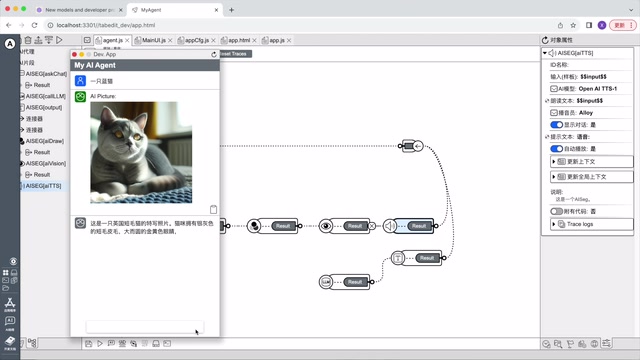Click the upload export icon in left toolbar
The height and width of the screenshot is (360, 640).
38,40
